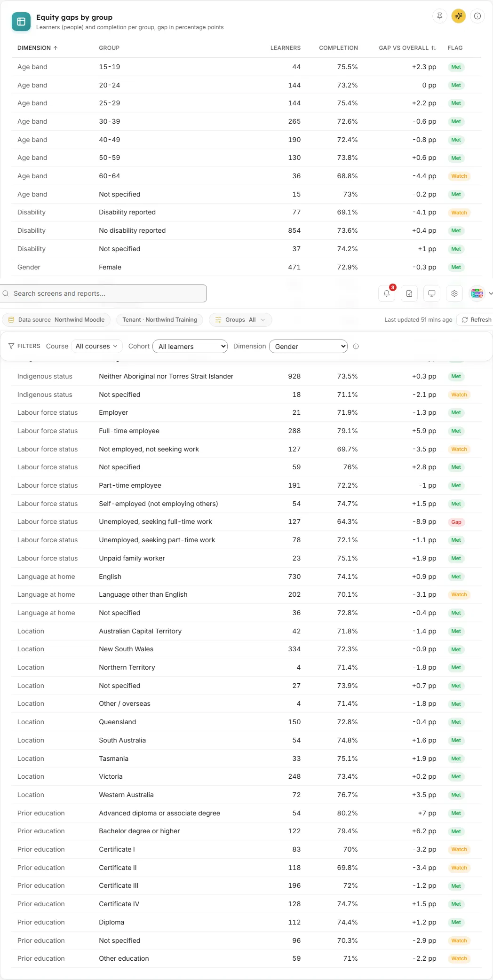Expand the account menu chevron beside avatar
493x980 pixels.
coord(490,293)
